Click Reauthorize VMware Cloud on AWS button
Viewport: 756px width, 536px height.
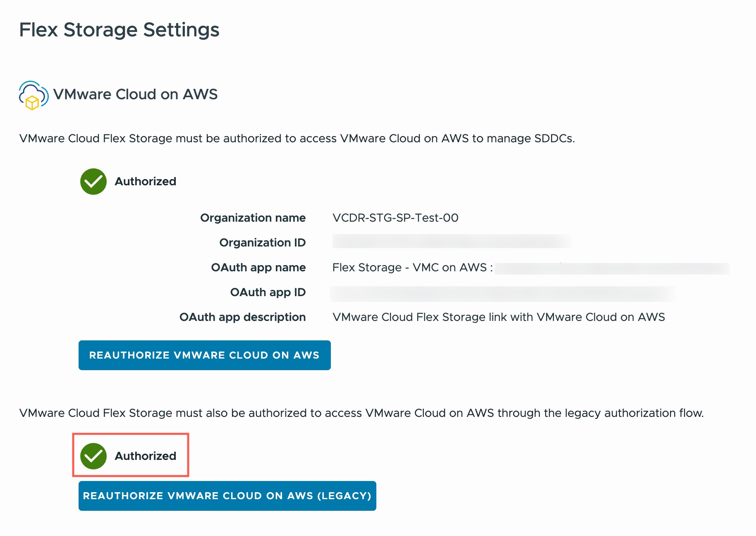tap(205, 355)
